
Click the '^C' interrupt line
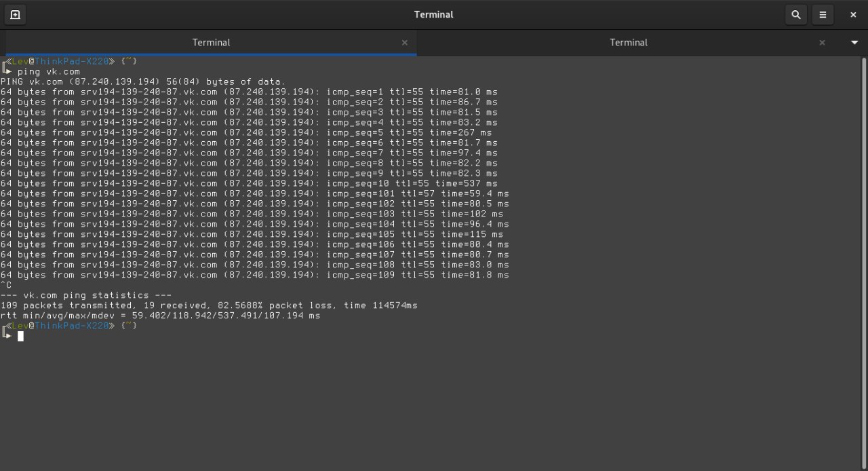pos(6,285)
